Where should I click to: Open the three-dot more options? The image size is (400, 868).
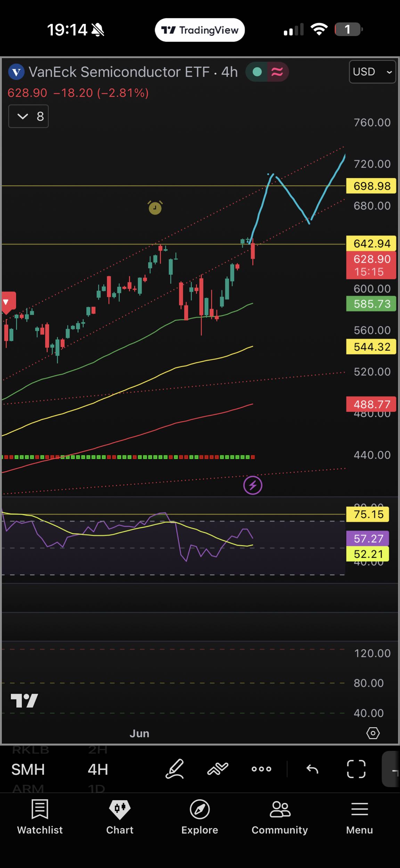click(x=261, y=769)
